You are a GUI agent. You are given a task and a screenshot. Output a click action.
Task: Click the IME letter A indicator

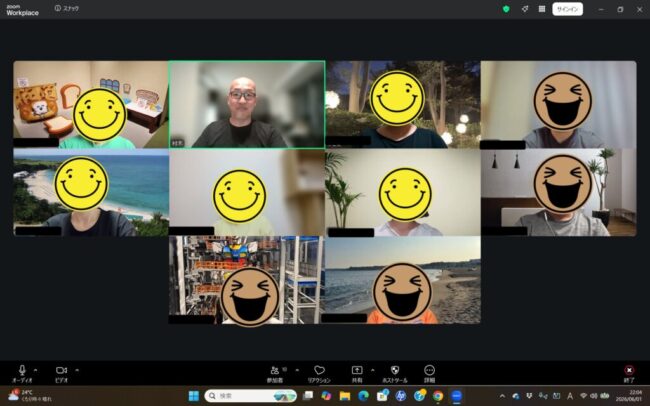click(x=570, y=396)
